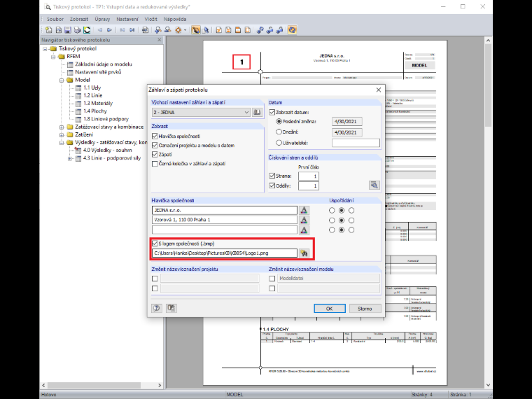Select 1.8 Liniové podpory tree item
Screen dimensions: 532x399
[106, 119]
